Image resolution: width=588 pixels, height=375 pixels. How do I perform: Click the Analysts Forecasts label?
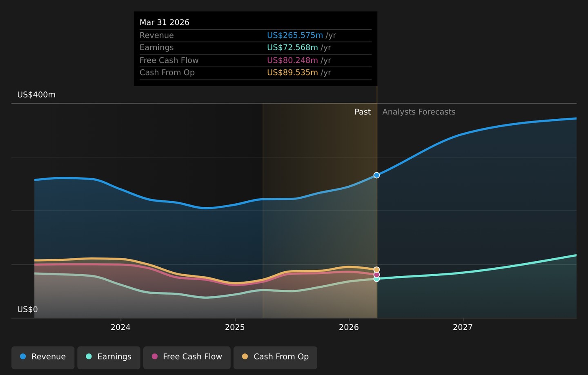pos(419,112)
